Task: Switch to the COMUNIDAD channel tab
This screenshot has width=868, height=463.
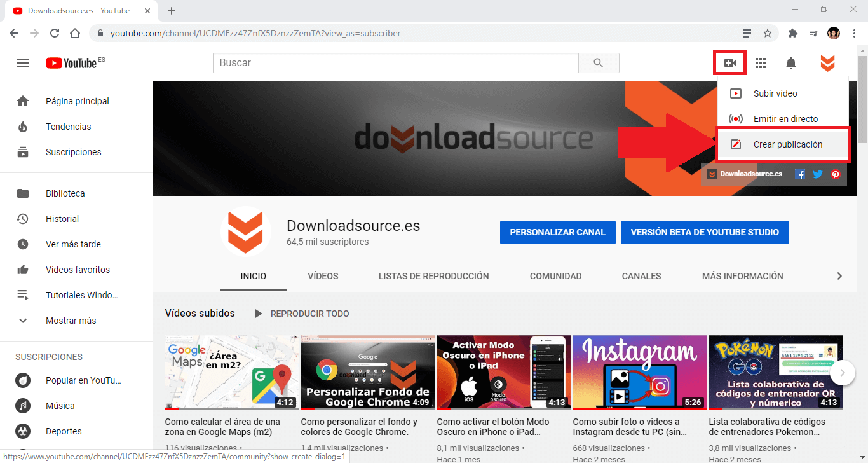Action: coord(556,276)
